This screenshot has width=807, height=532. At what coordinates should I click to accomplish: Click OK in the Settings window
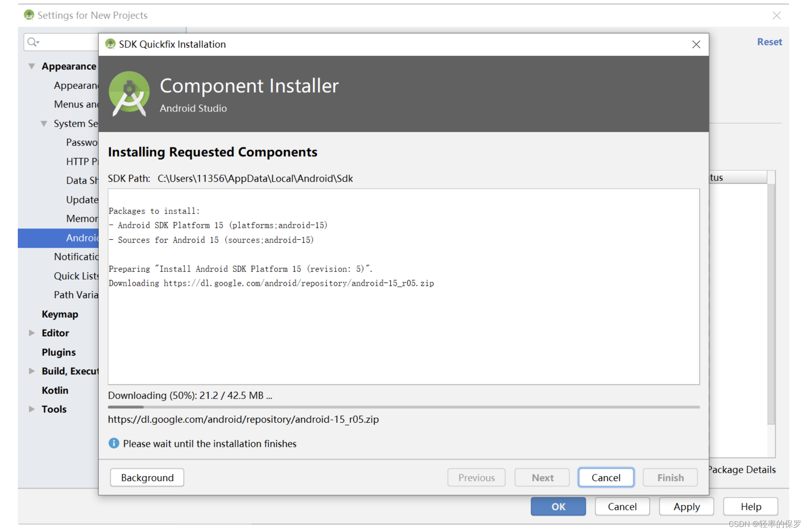point(558,507)
